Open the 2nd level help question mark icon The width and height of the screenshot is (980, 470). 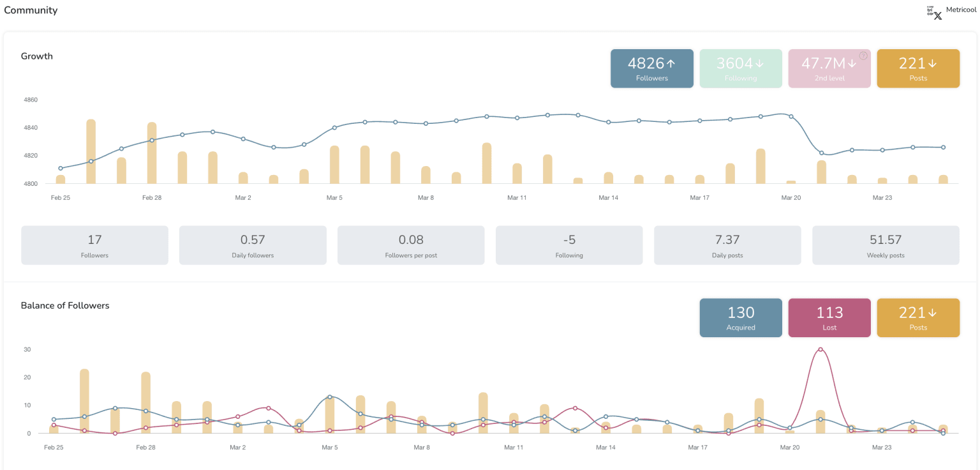863,56
